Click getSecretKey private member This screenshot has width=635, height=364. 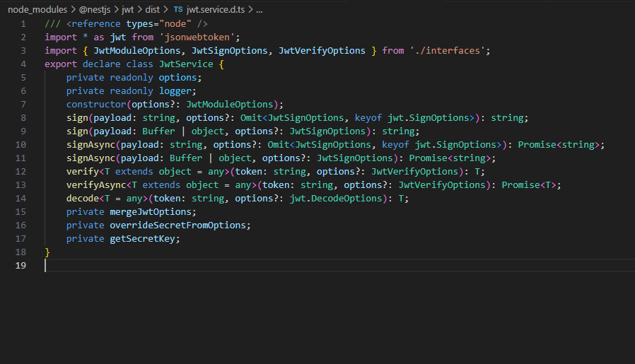point(142,238)
